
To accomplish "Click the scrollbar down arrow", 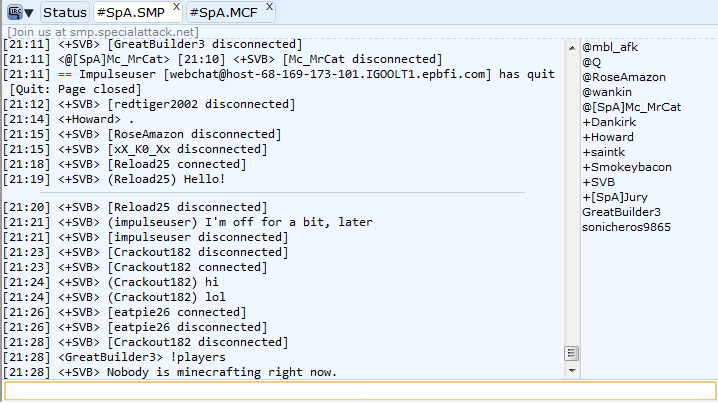I will 572,371.
